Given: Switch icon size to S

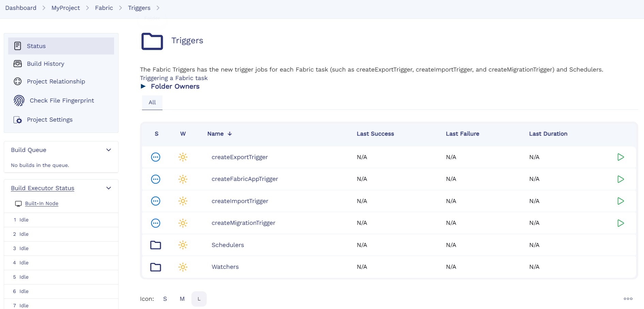Looking at the screenshot, I should 165,299.
